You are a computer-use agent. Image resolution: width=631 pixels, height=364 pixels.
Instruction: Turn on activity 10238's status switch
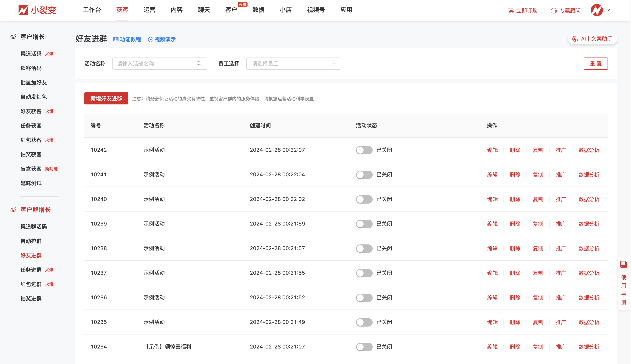364,248
